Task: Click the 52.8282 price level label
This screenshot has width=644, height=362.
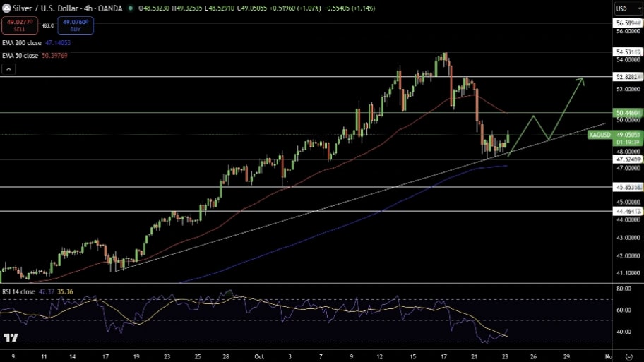Action: [x=628, y=76]
